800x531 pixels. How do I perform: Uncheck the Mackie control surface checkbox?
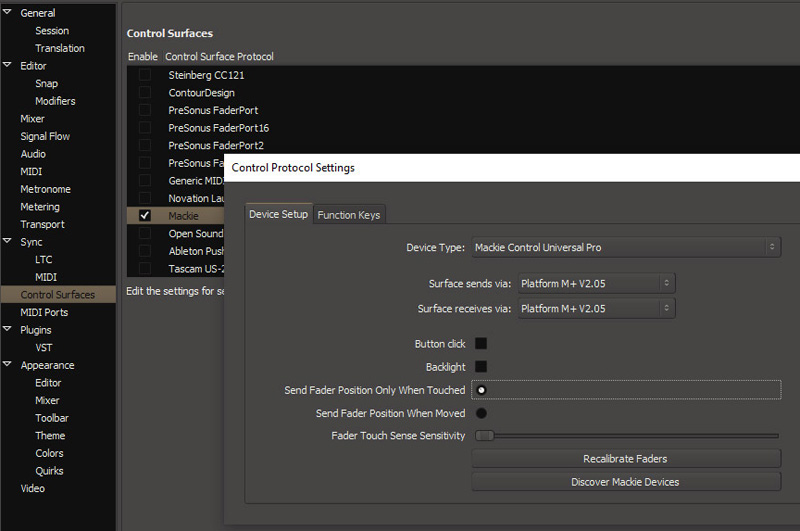(145, 216)
